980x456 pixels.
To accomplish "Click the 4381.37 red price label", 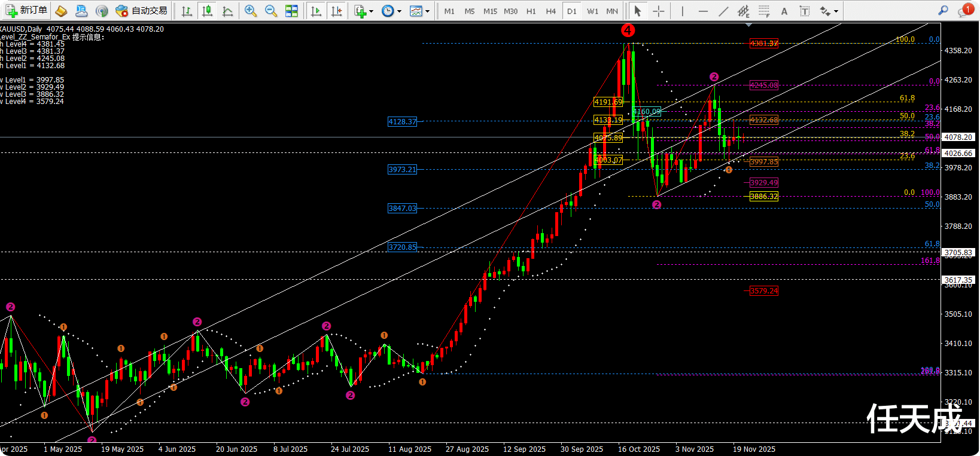I will click(x=764, y=44).
